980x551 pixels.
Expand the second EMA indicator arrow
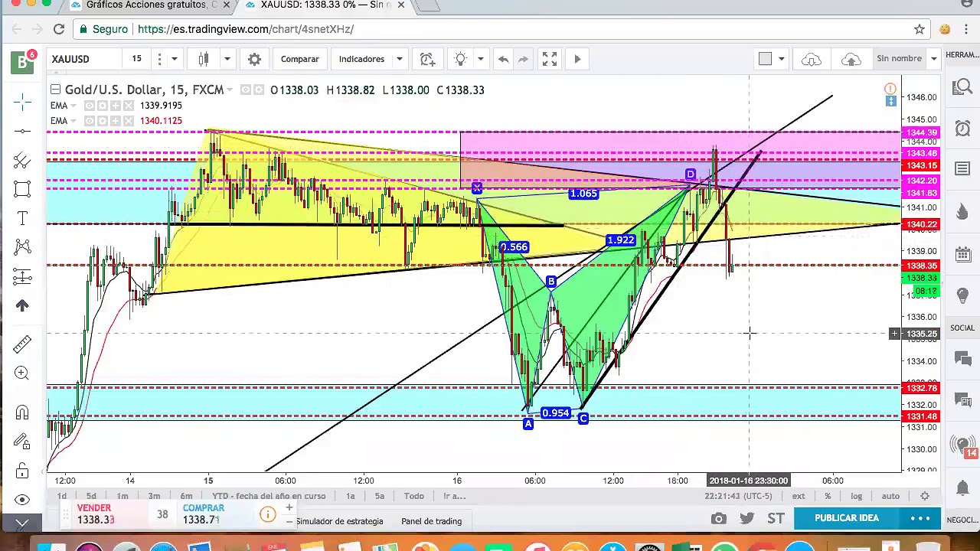coord(73,121)
